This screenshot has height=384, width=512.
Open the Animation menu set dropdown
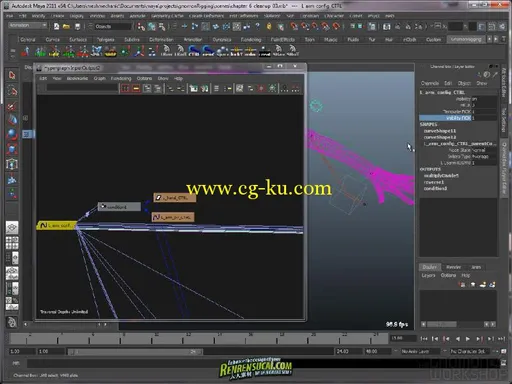tap(28, 25)
